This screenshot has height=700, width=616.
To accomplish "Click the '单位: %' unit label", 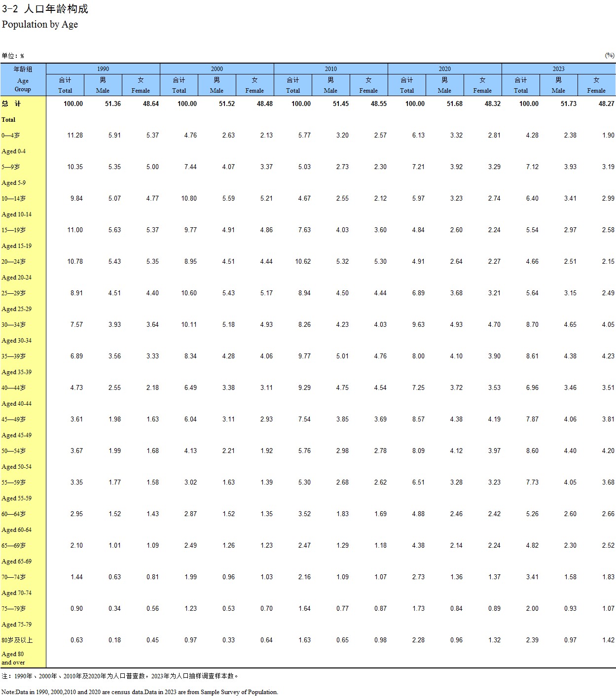I will 13,56.
